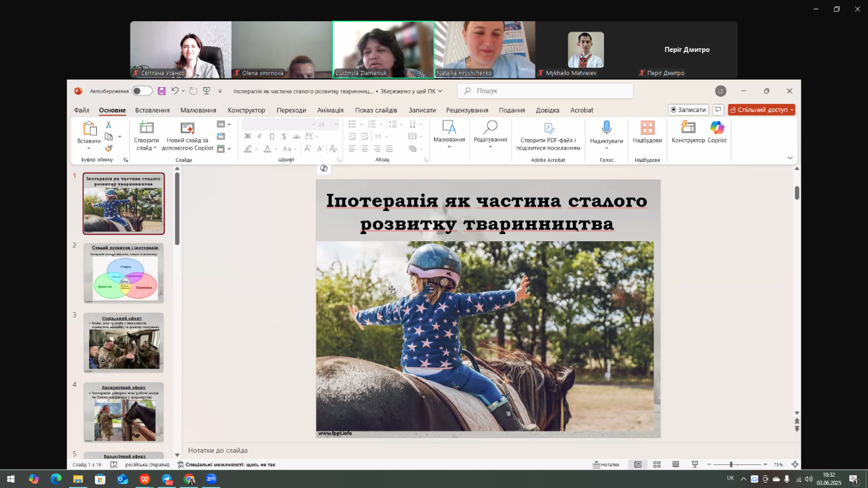
Task: Toggle the AutoSave (Автозбереження) switch
Action: (x=142, y=91)
